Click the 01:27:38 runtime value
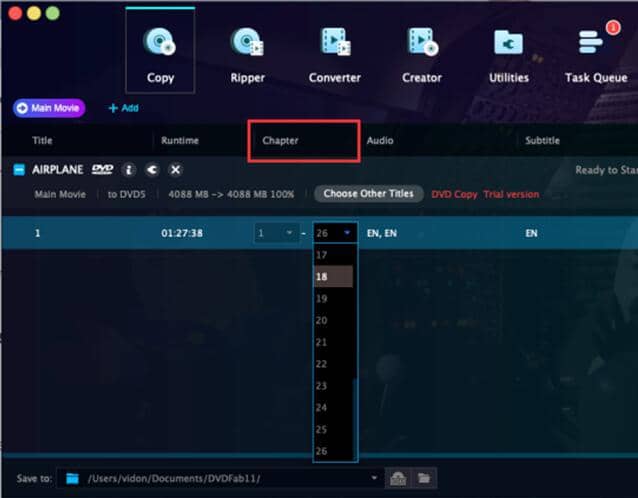This screenshot has height=498, width=638. click(182, 233)
